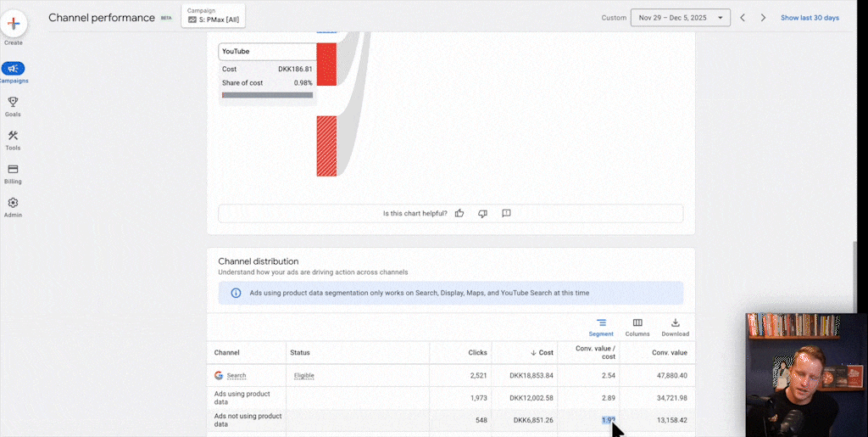Open the Columns table option

[x=637, y=327]
